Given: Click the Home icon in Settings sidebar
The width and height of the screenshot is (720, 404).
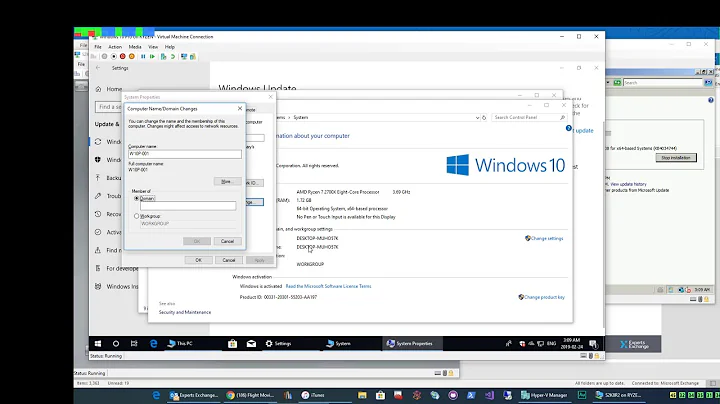Looking at the screenshot, I should click(98, 89).
